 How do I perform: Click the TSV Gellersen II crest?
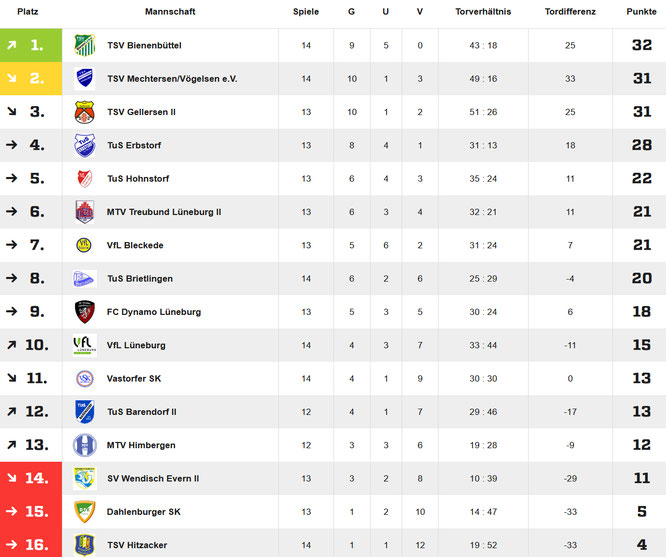click(x=84, y=112)
